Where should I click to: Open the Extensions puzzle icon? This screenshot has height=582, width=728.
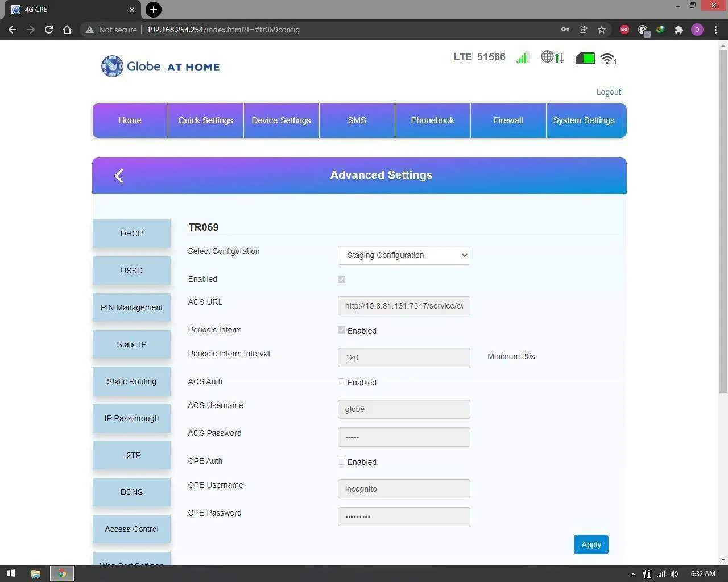click(x=679, y=30)
